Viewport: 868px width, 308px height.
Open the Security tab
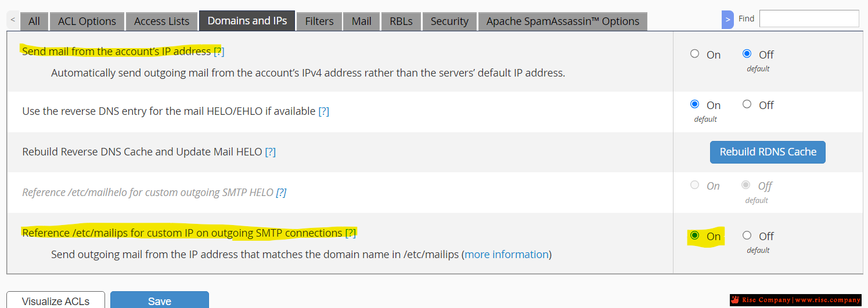click(449, 21)
